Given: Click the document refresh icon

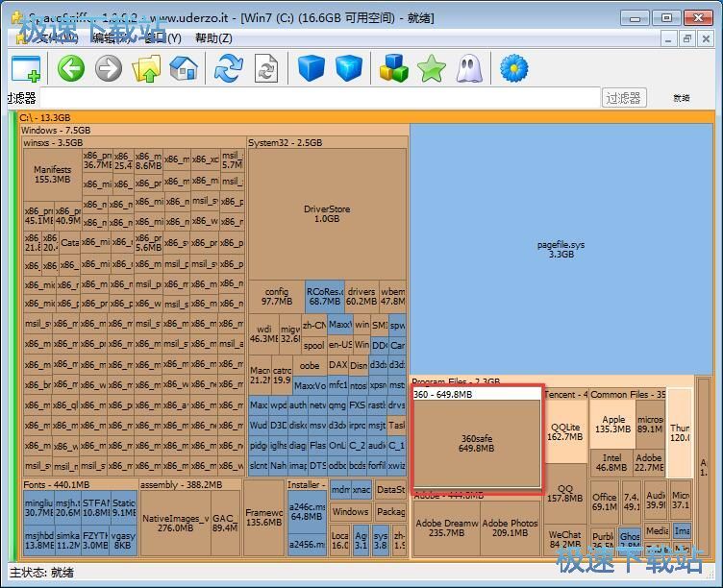Looking at the screenshot, I should [x=266, y=68].
